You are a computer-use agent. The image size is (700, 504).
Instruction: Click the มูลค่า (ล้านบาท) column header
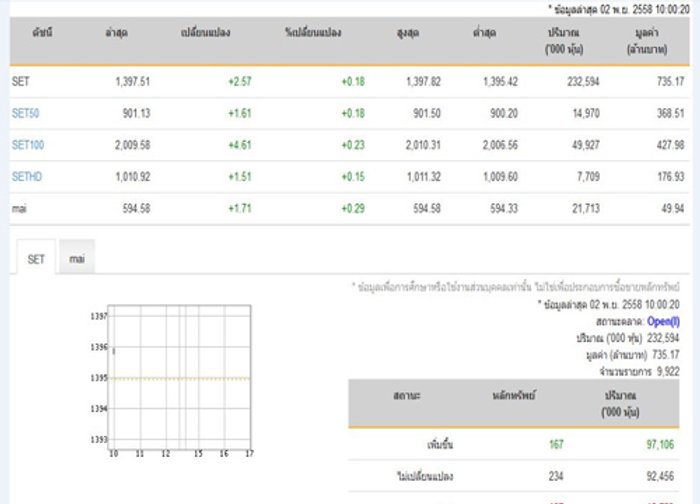[647, 41]
